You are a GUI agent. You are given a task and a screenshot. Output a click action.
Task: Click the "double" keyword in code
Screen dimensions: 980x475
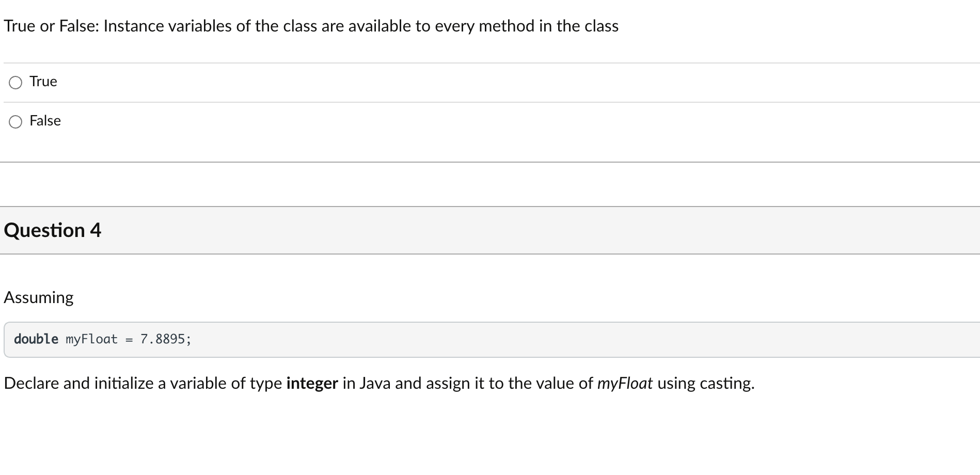tap(36, 339)
